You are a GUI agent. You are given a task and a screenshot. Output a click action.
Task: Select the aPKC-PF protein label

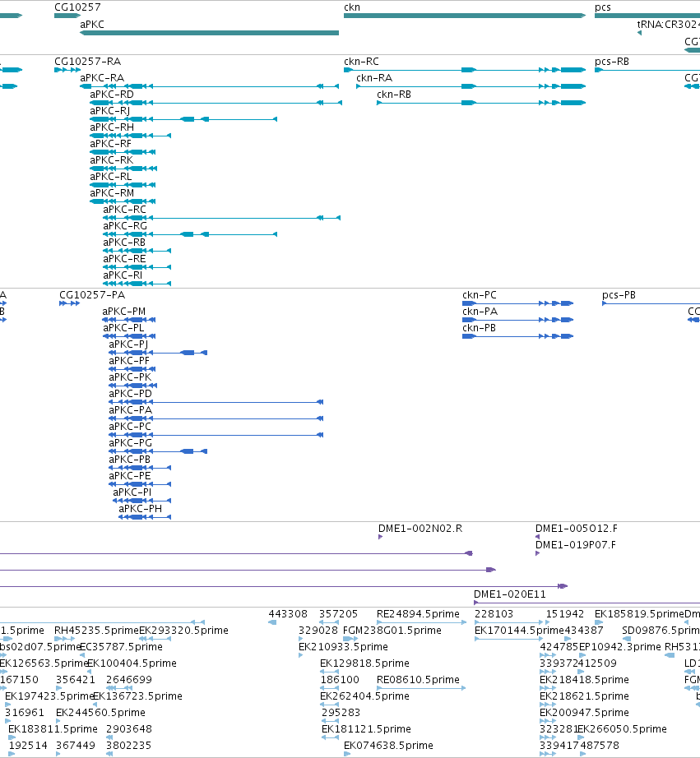[x=129, y=361]
